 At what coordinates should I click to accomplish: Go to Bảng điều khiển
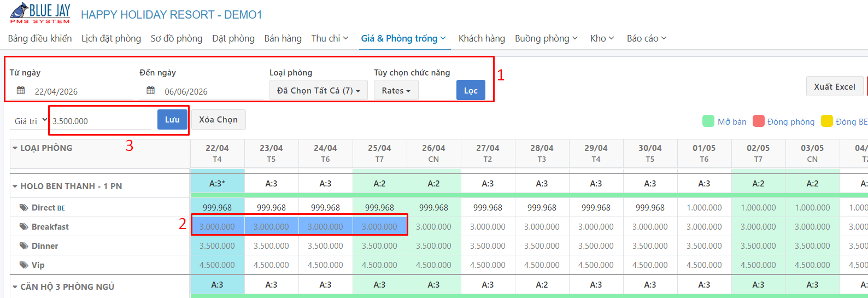(40, 38)
